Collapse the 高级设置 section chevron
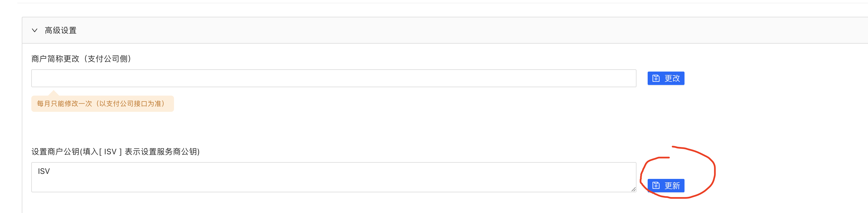This screenshot has height=213, width=868. 34,30
